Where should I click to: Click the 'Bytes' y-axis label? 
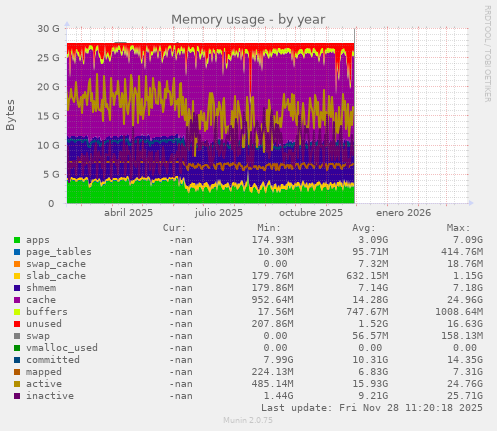10,115
